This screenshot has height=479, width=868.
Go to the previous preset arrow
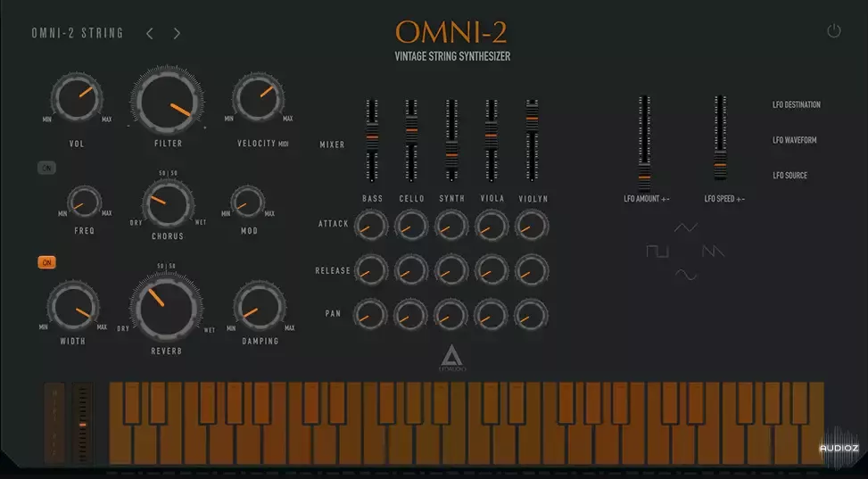point(150,34)
